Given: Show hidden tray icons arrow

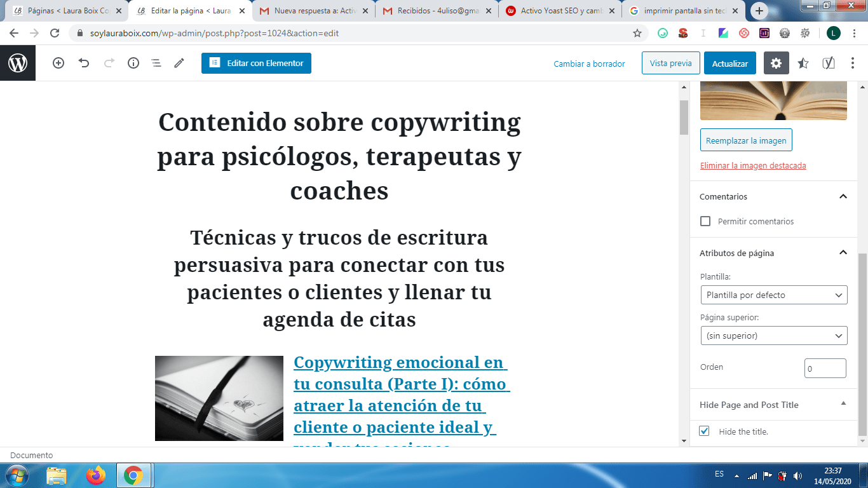Looking at the screenshot, I should tap(736, 475).
